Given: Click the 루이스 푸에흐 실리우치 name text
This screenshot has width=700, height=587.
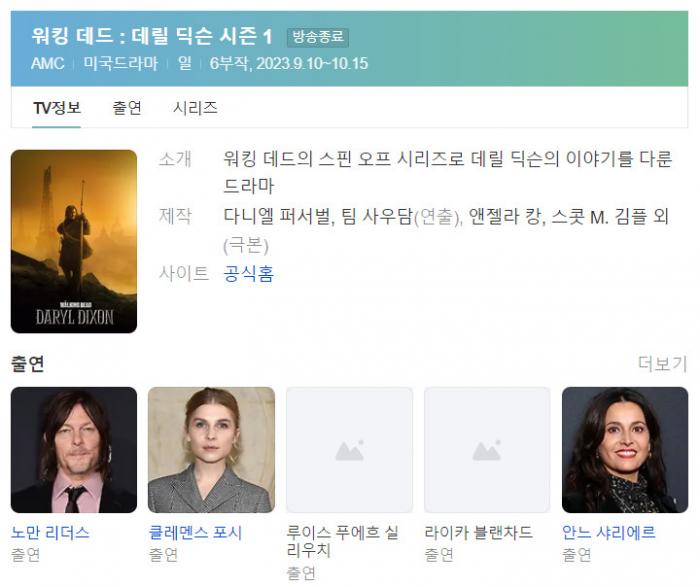Looking at the screenshot, I should 342,541.
